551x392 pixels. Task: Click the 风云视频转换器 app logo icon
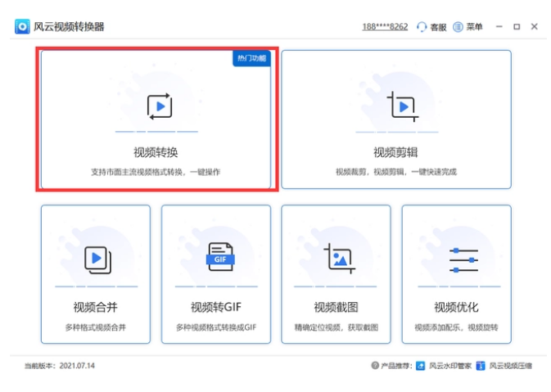(x=22, y=27)
